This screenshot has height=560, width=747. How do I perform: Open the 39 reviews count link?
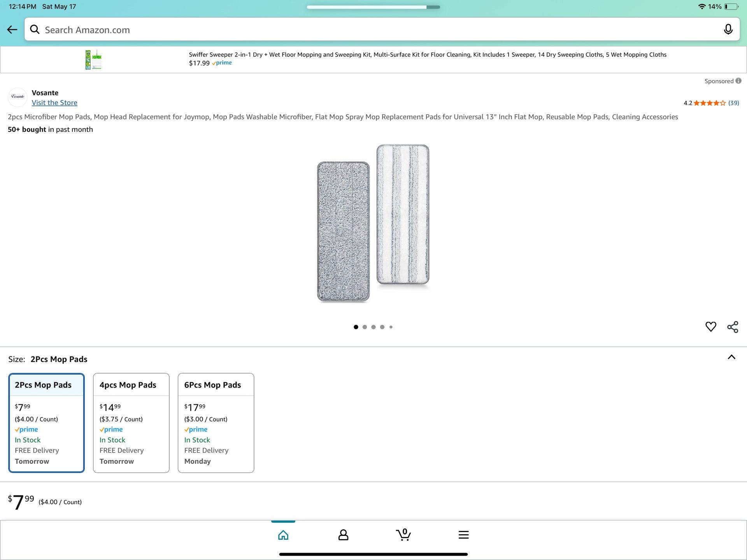pyautogui.click(x=733, y=103)
